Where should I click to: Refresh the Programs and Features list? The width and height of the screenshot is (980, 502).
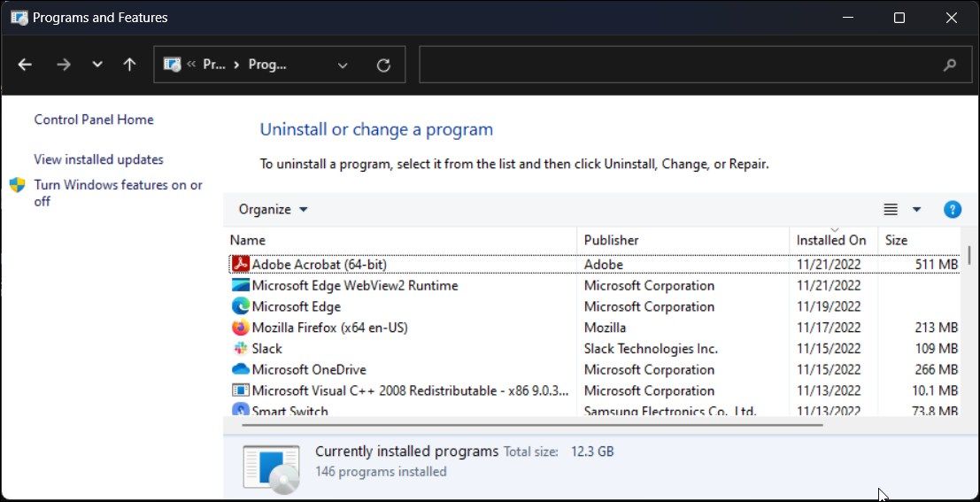pos(383,65)
